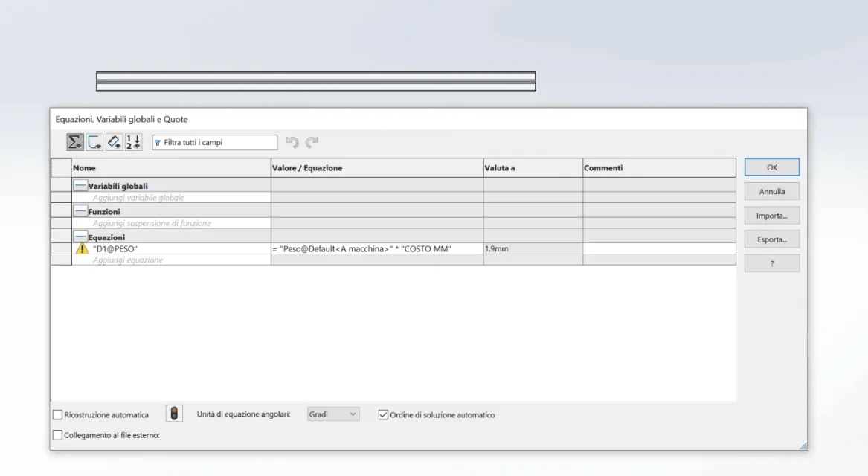The width and height of the screenshot is (868, 476).
Task: Click Aggiungi sospensione di funzione cell
Action: click(x=171, y=223)
